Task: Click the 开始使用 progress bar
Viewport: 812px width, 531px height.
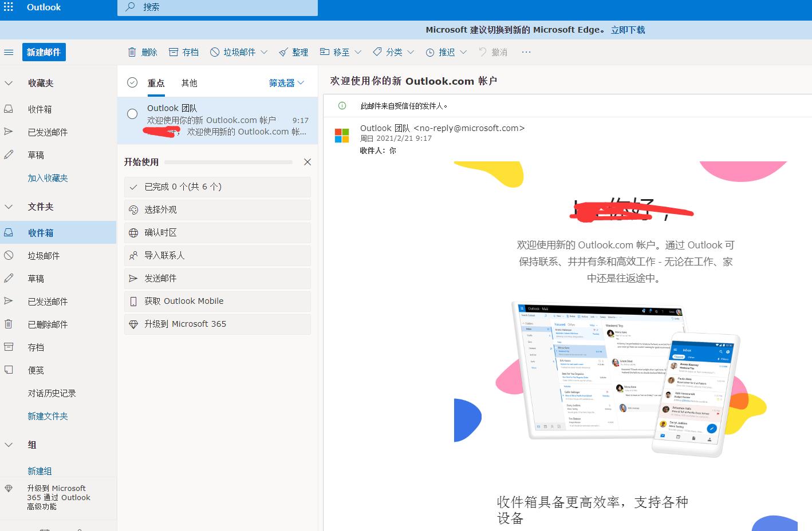Action: click(228, 162)
